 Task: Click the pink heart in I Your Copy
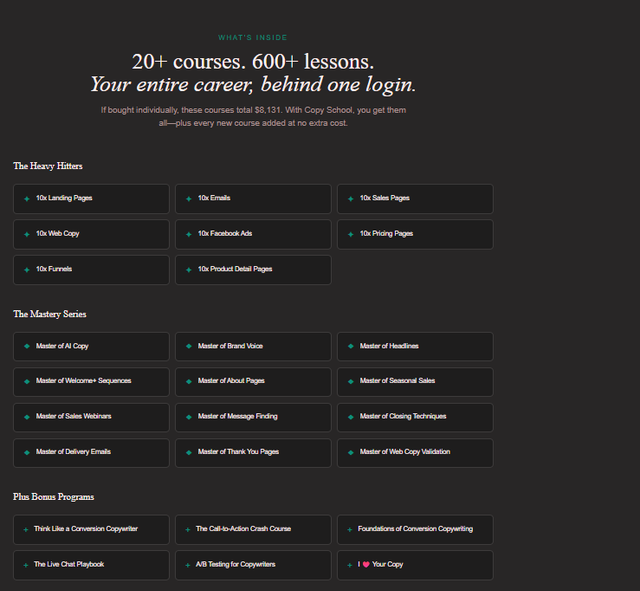pos(366,564)
